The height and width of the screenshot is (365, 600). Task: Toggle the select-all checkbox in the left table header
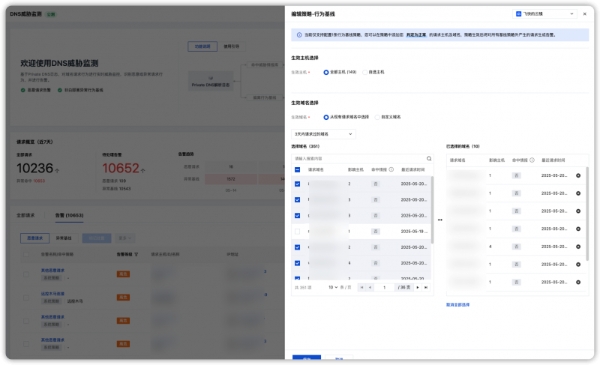click(x=297, y=169)
